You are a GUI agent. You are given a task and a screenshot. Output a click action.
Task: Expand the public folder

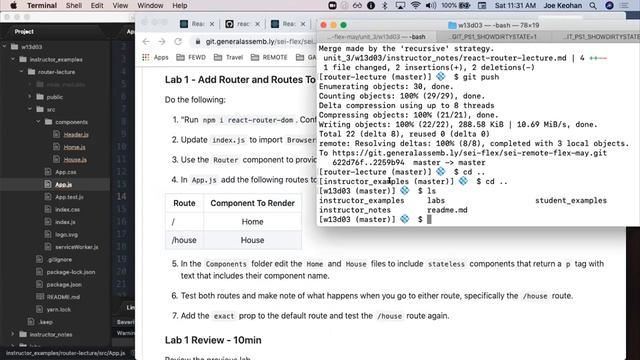pyautogui.click(x=29, y=97)
